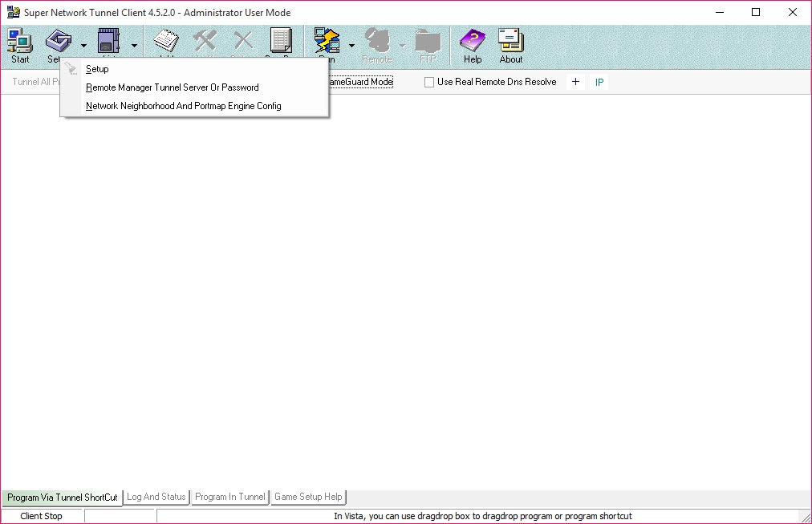The height and width of the screenshot is (524, 812).
Task: Click the greyed FTP folder icon
Action: [428, 40]
